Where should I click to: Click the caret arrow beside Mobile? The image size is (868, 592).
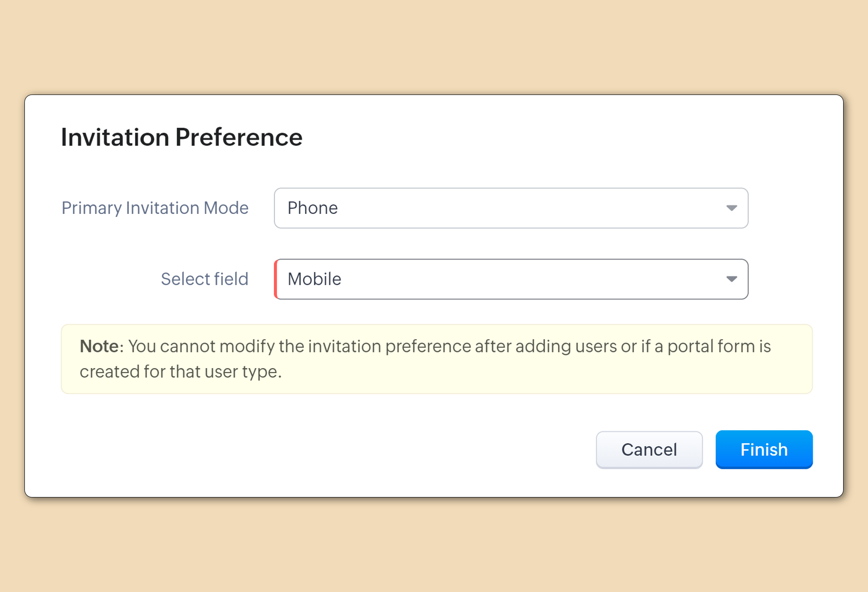click(x=731, y=279)
